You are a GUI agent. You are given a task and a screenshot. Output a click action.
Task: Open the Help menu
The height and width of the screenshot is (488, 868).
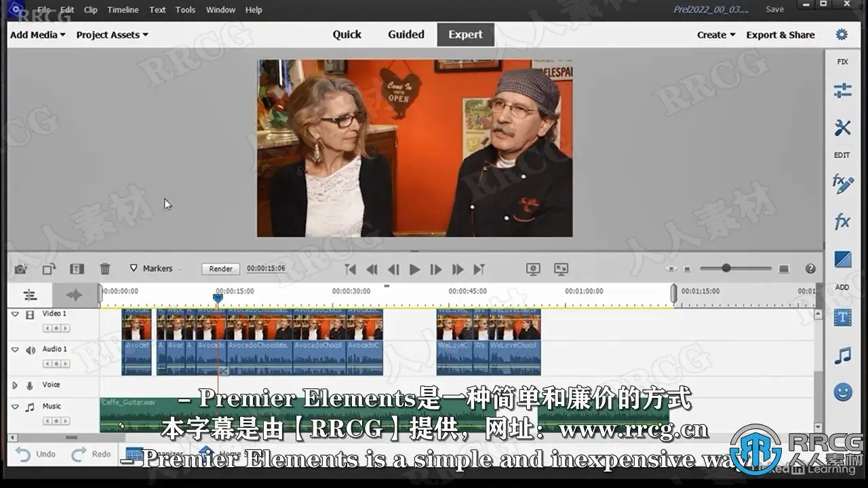(254, 9)
